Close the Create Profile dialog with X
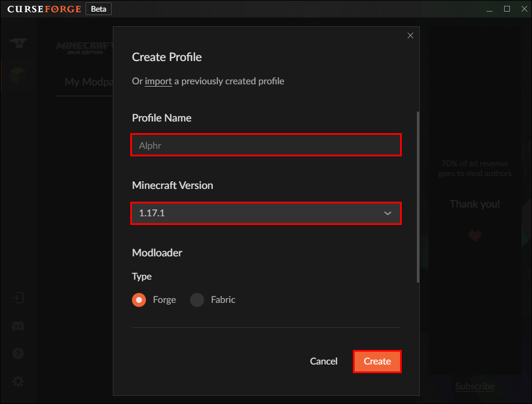The width and height of the screenshot is (532, 404). tap(410, 36)
